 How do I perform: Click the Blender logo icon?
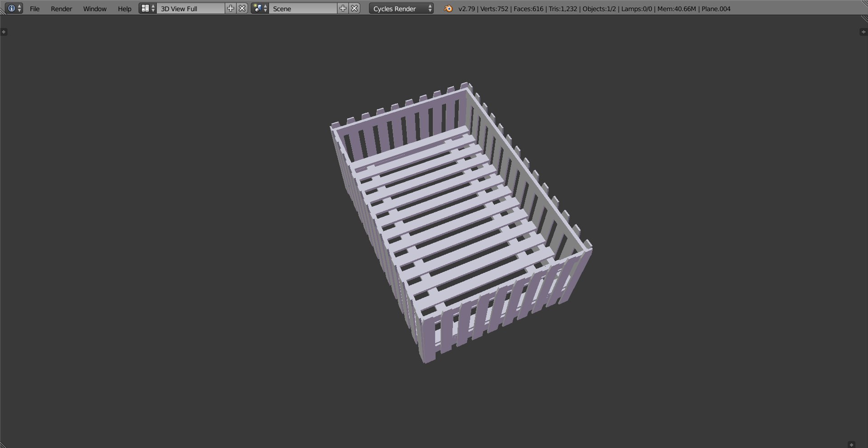click(x=448, y=9)
